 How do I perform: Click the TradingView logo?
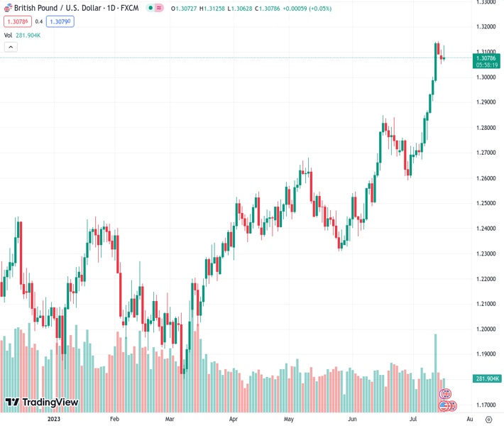(41, 403)
